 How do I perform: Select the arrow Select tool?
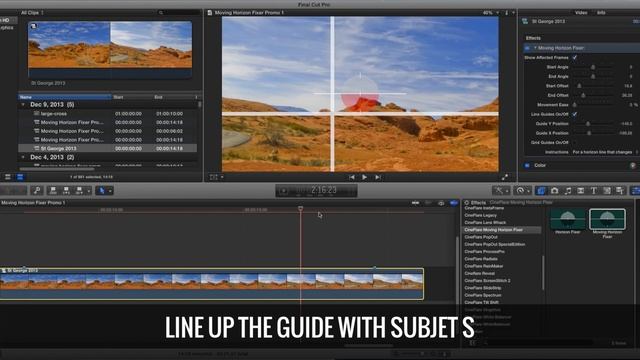click(x=101, y=190)
